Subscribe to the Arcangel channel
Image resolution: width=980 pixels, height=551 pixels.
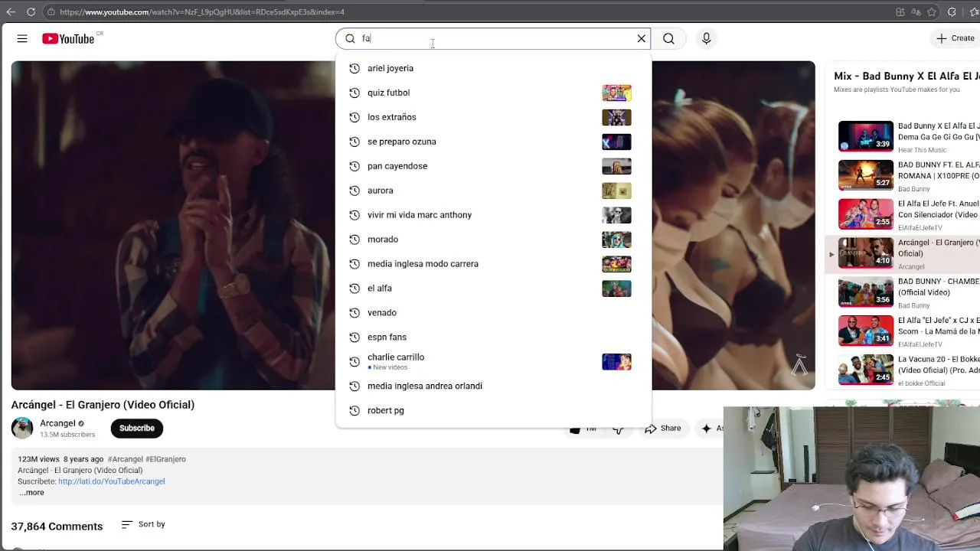coord(137,428)
